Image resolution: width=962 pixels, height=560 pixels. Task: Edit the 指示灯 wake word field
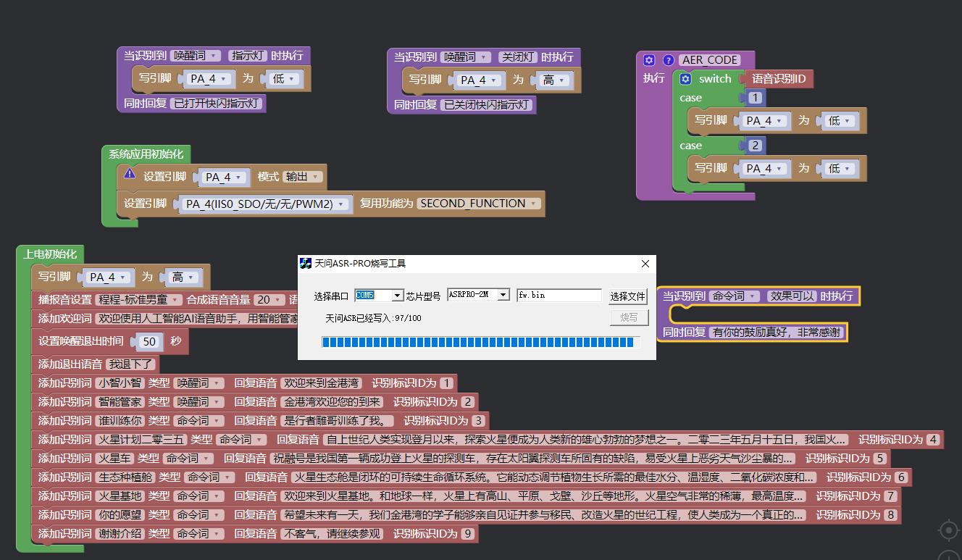pyautogui.click(x=247, y=56)
